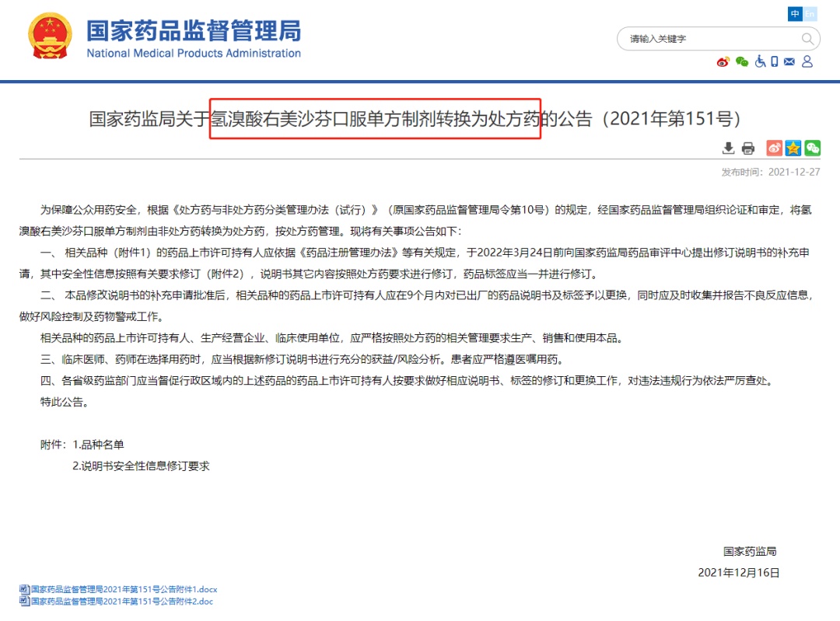Viewport: 840px width, 621px height.
Task: Open NMPA's Weibo account from the header
Action: pyautogui.click(x=722, y=62)
